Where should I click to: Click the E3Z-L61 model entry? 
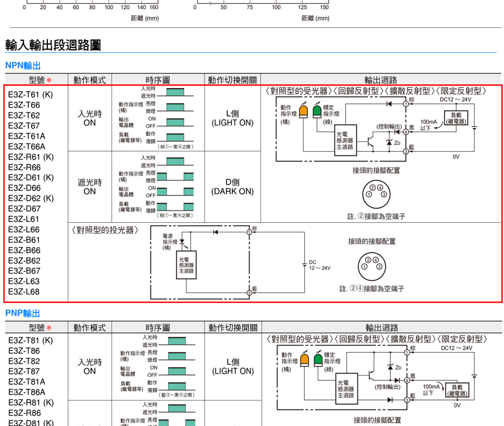pyautogui.click(x=24, y=219)
